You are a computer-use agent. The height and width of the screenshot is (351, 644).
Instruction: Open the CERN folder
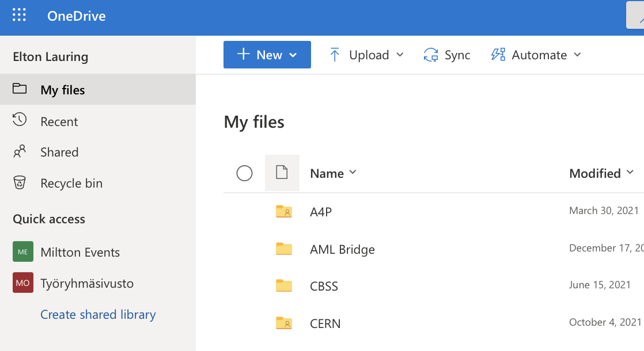pyautogui.click(x=325, y=323)
